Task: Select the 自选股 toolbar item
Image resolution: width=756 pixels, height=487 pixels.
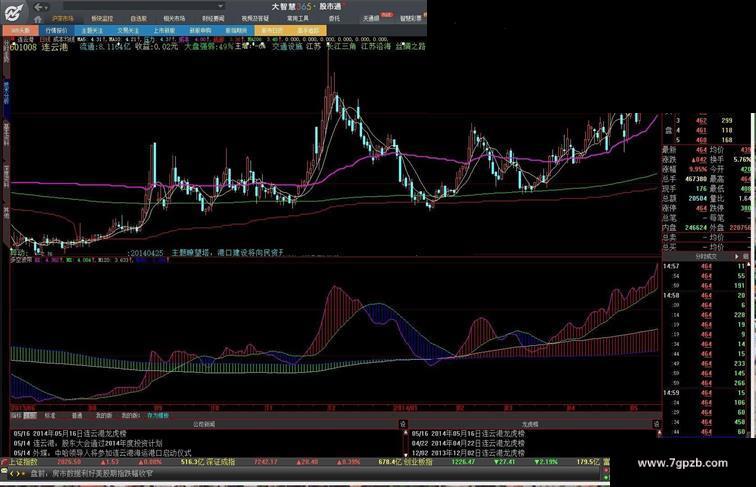Action: [139, 18]
